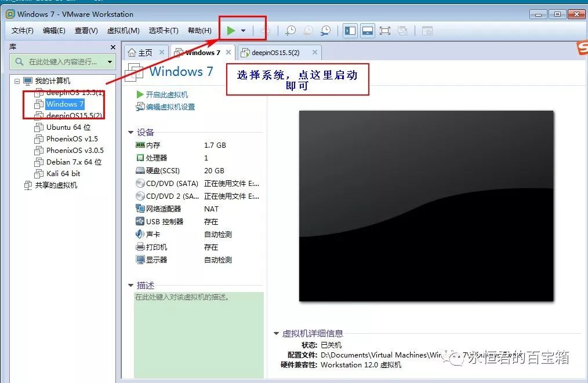Open the 虚拟机(M) menu

point(123,31)
